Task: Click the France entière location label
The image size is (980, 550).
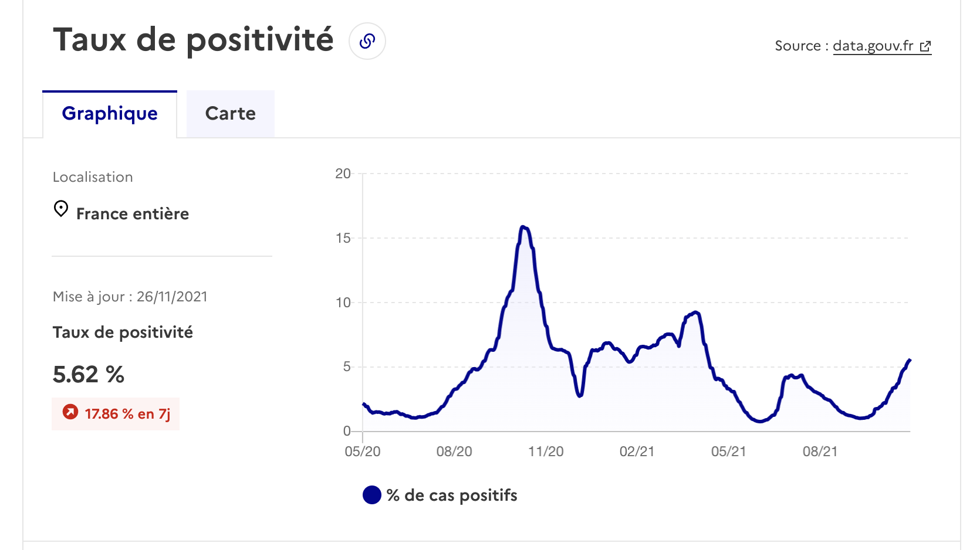Action: (x=133, y=213)
